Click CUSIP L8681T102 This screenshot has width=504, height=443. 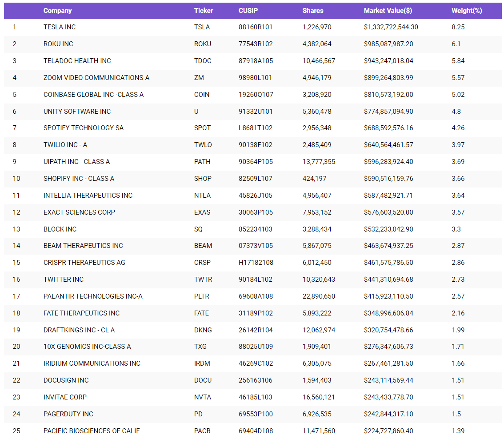tap(255, 128)
